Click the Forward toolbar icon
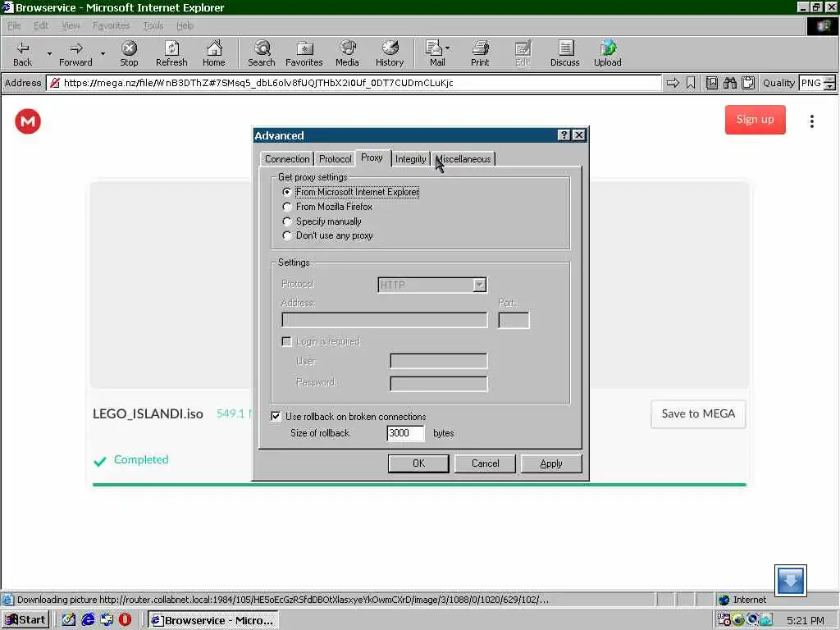The width and height of the screenshot is (840, 630). [x=75, y=53]
